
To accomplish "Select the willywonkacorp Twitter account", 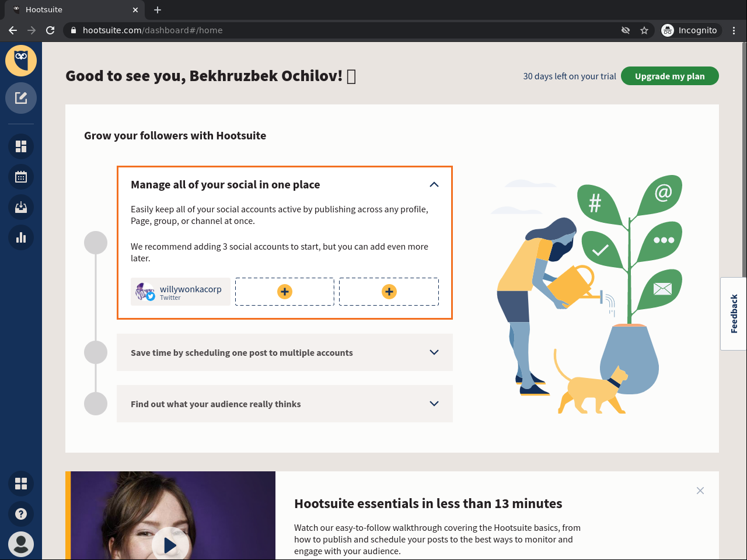I will pos(180,292).
